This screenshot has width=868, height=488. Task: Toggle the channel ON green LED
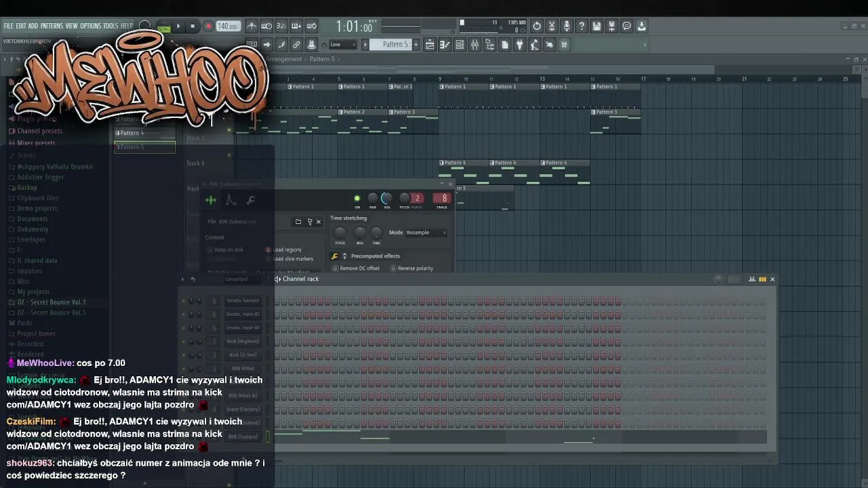point(357,199)
